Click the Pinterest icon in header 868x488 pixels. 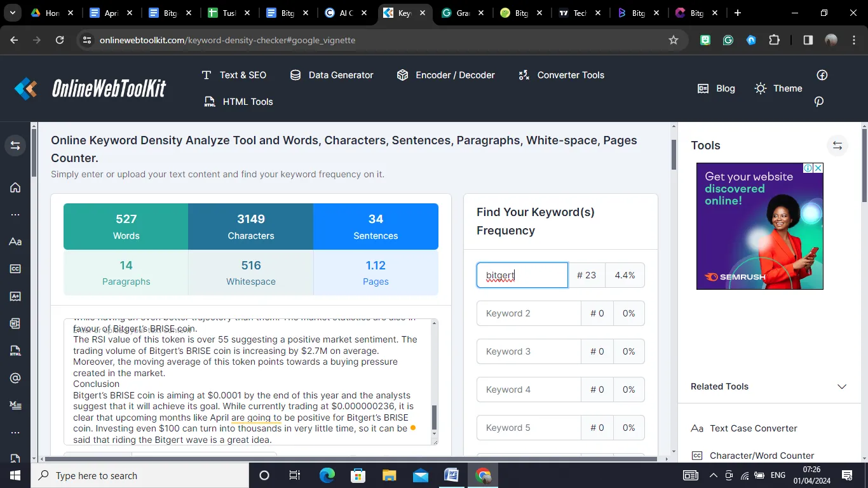pos(819,102)
